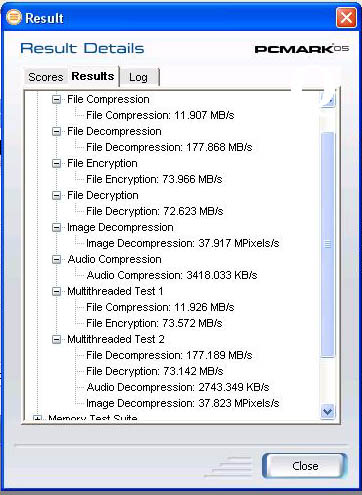The height and width of the screenshot is (495, 362).
Task: Click the Result window title icon
Action: 14,17
